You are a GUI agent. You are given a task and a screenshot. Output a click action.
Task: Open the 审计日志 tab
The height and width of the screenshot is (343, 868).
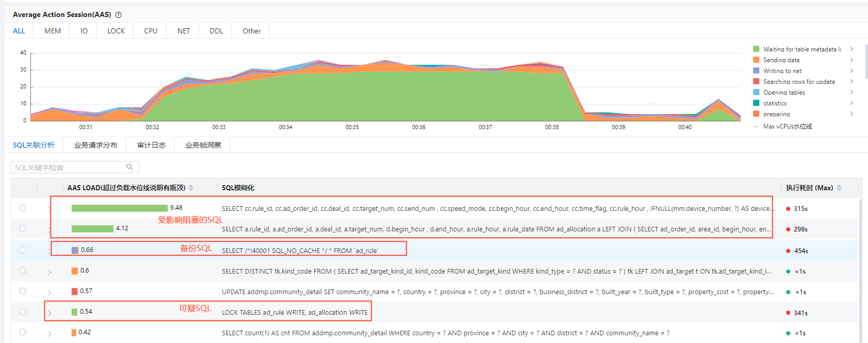point(151,145)
